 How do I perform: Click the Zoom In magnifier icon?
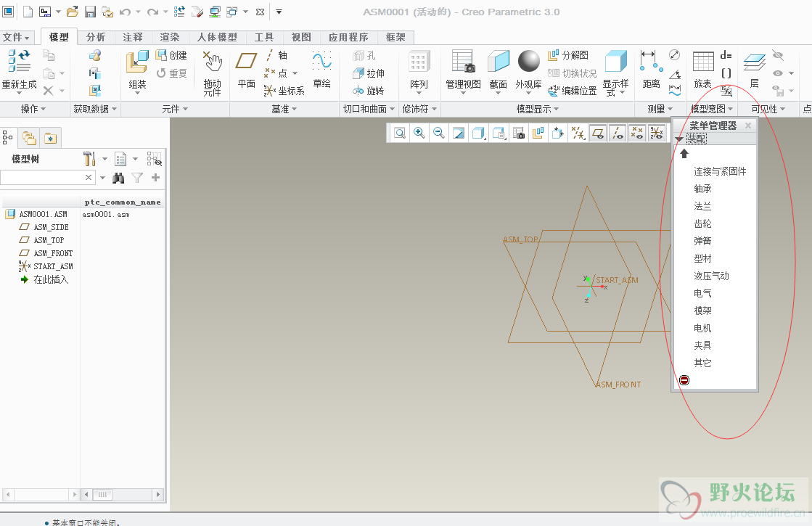[x=419, y=133]
